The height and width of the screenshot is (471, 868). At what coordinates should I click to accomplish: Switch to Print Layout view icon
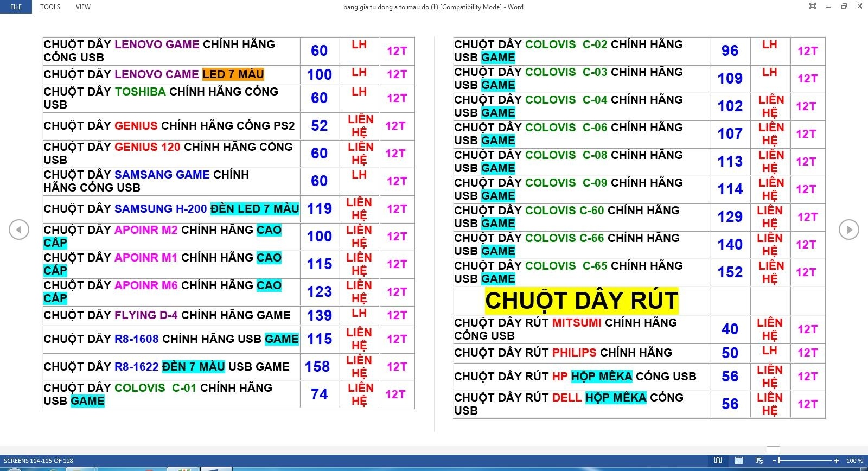click(738, 461)
